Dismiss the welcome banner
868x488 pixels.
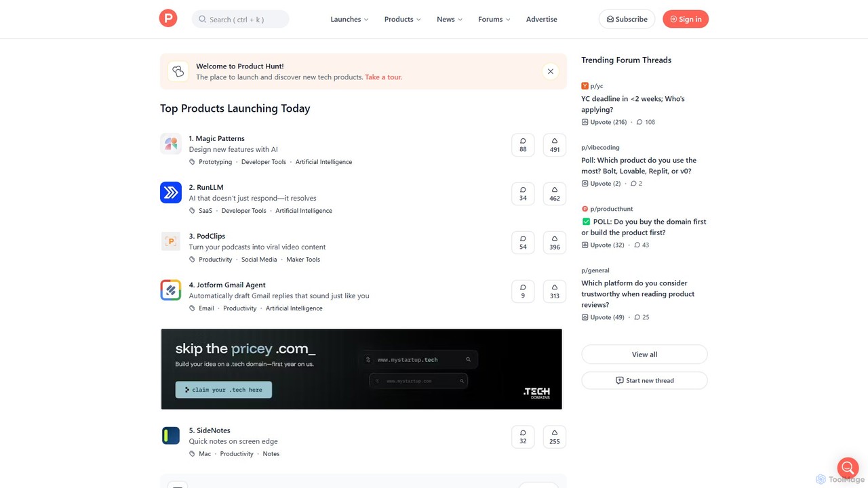pyautogui.click(x=551, y=71)
